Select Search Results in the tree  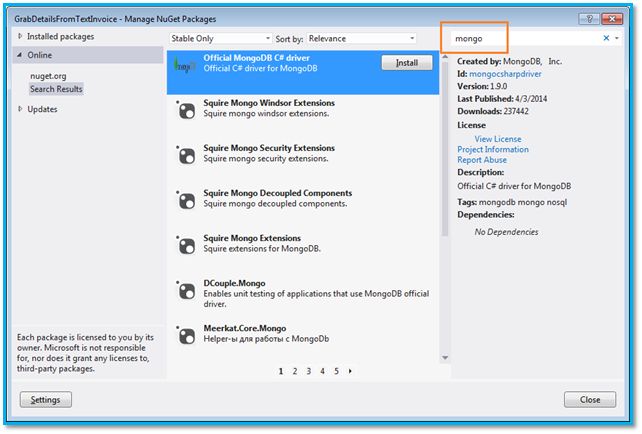tap(56, 89)
